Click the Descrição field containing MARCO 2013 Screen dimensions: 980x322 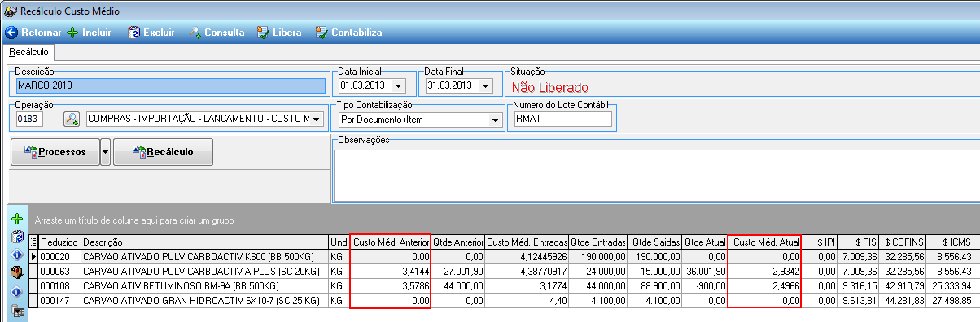pyautogui.click(x=170, y=85)
